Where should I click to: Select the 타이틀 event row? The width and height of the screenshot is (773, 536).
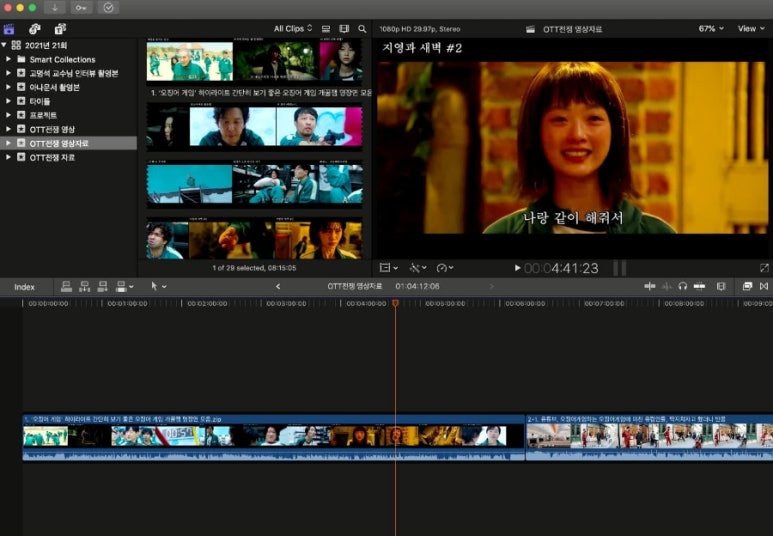coord(69,101)
